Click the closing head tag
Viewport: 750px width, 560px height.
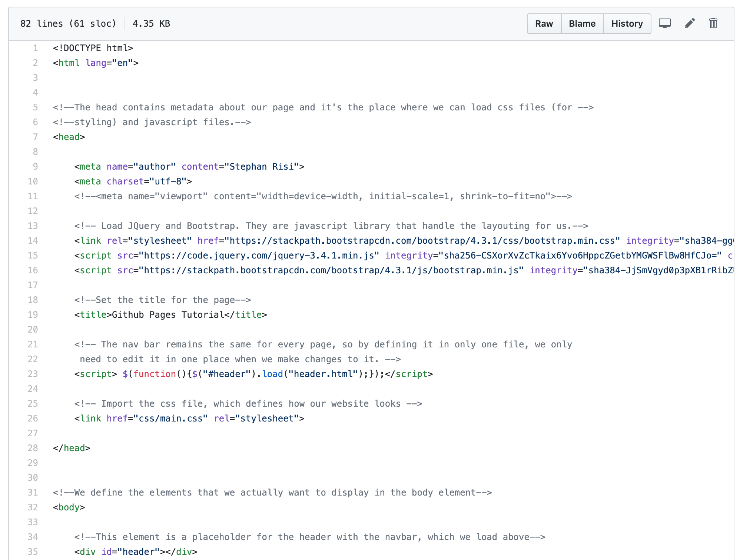point(72,448)
